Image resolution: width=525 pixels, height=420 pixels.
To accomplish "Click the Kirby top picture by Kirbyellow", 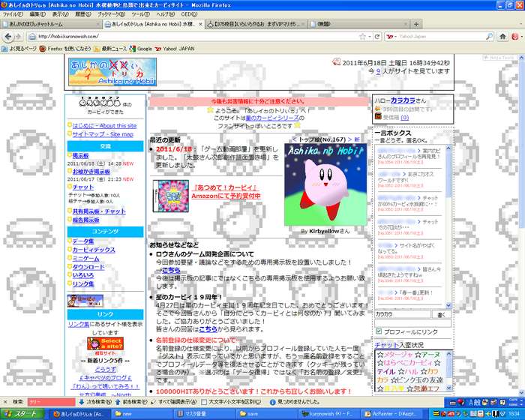I will 325,184.
